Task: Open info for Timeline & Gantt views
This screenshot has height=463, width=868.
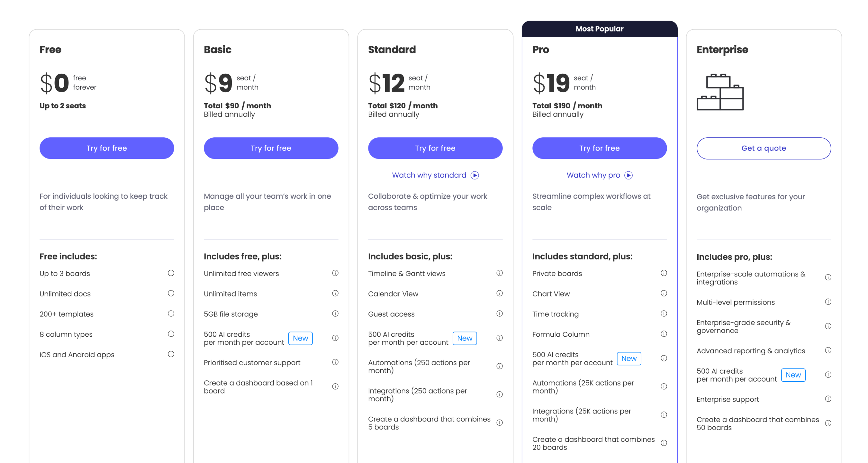Action: [500, 273]
